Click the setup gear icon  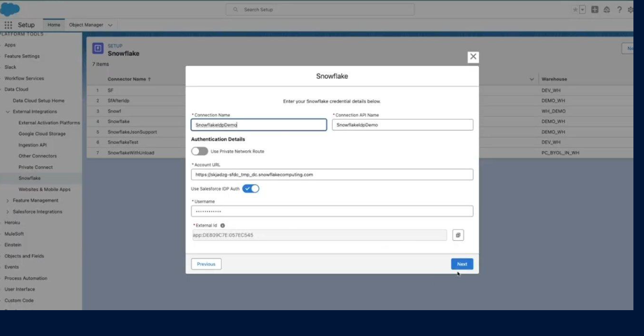(x=630, y=9)
